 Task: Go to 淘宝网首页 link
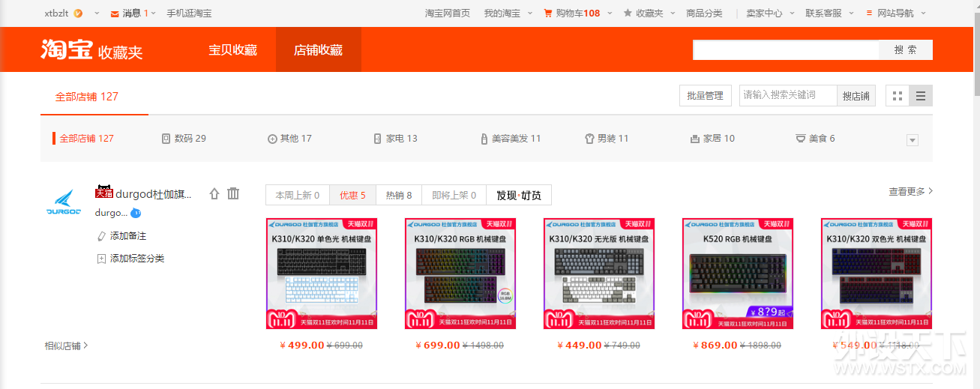(448, 13)
